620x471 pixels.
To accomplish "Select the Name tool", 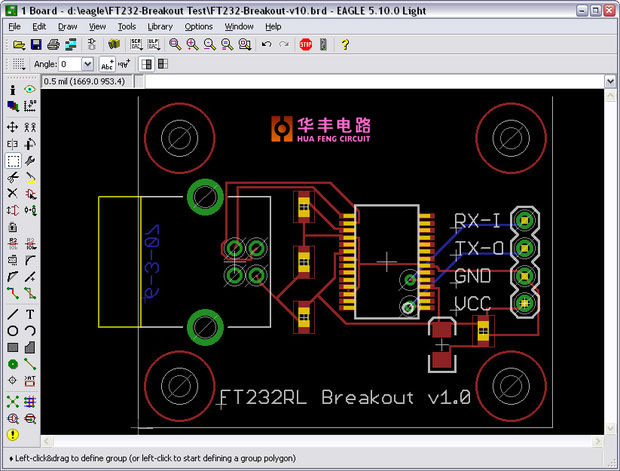I will (x=13, y=244).
